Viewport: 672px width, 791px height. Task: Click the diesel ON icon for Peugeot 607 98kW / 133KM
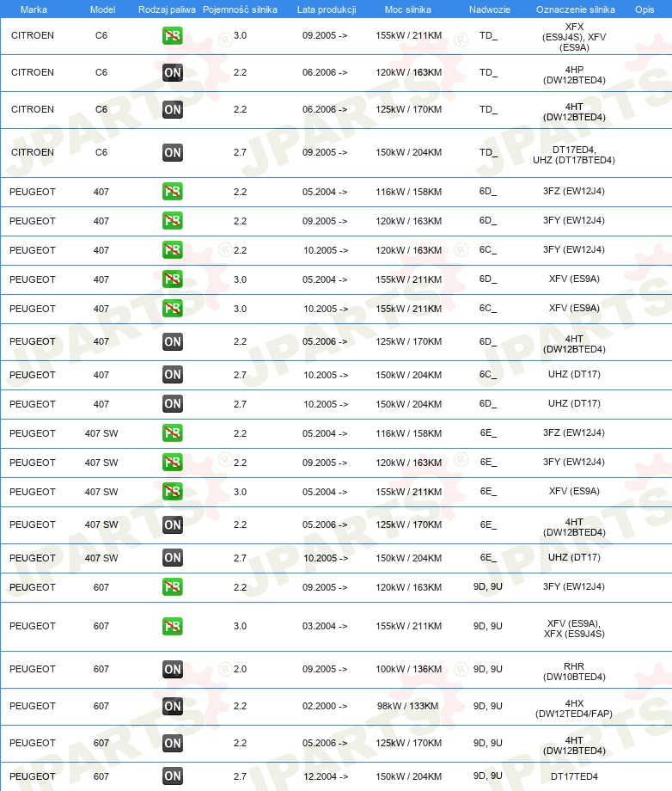(x=173, y=706)
